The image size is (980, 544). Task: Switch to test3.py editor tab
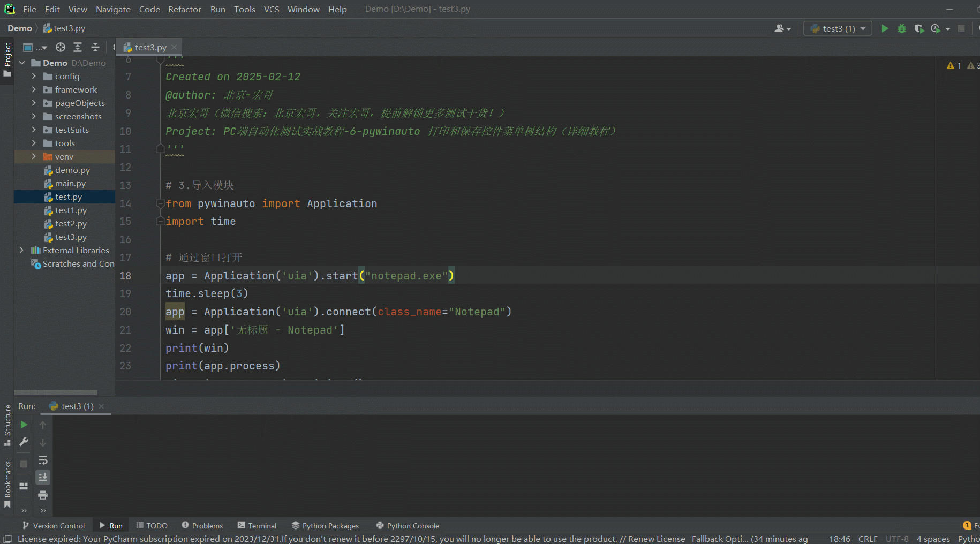(150, 47)
